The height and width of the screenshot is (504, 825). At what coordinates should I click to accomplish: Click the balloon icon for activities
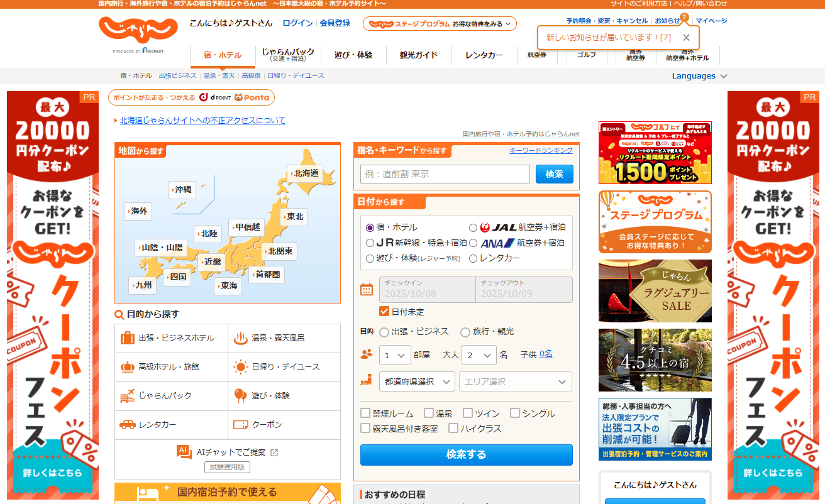pyautogui.click(x=240, y=396)
